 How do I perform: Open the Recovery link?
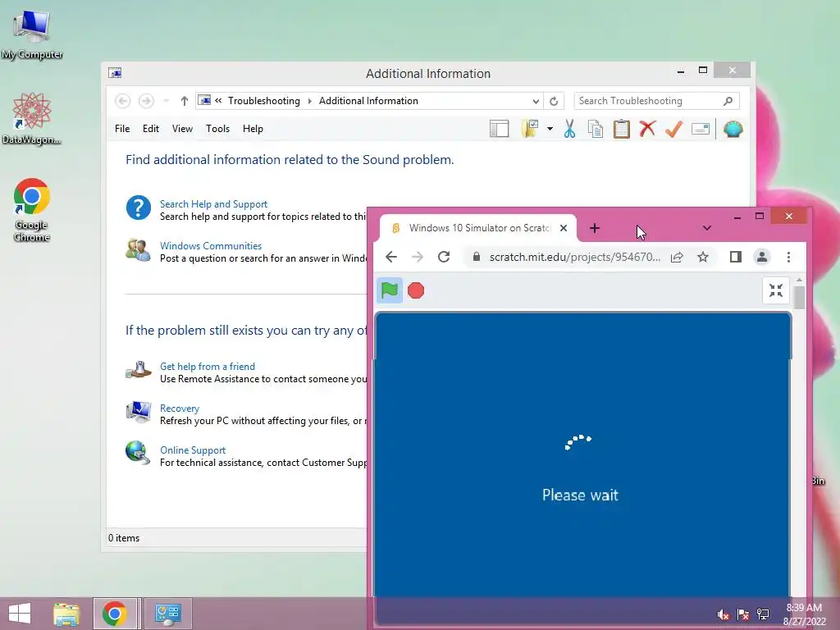(x=180, y=409)
